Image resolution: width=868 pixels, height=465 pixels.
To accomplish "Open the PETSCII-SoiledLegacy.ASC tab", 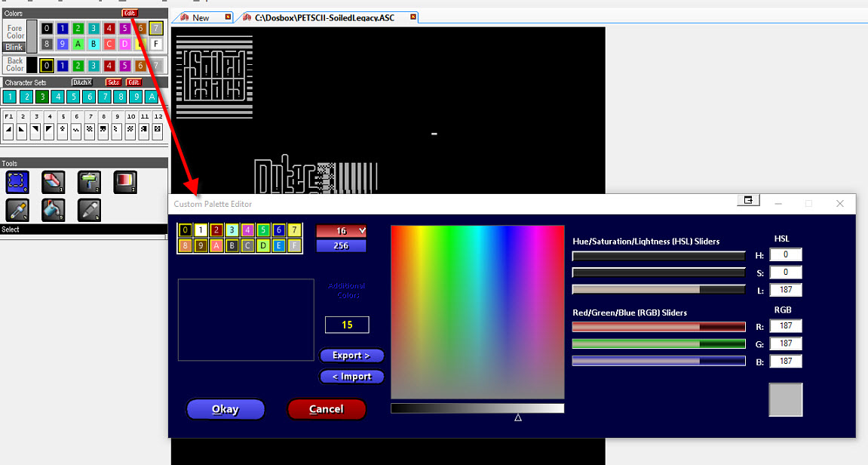I will (324, 17).
